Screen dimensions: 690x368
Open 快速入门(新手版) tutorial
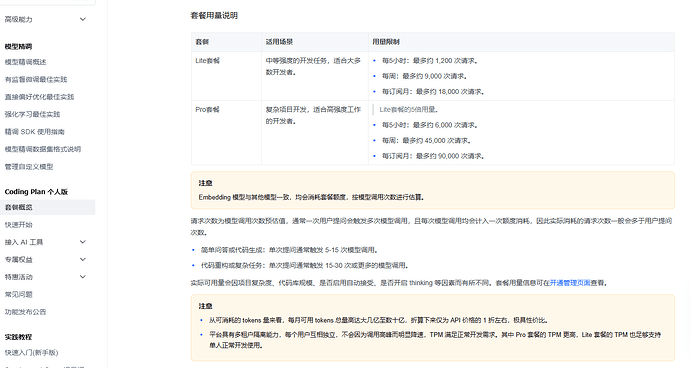(x=32, y=353)
